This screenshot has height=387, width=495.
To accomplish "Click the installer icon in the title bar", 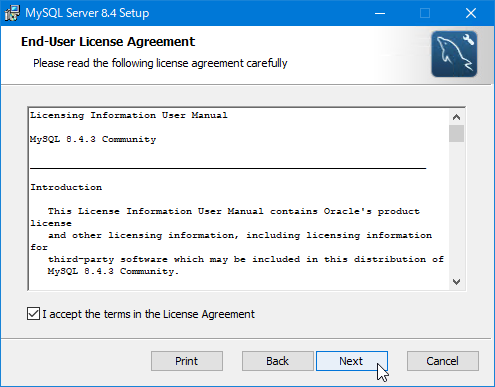I will point(12,13).
